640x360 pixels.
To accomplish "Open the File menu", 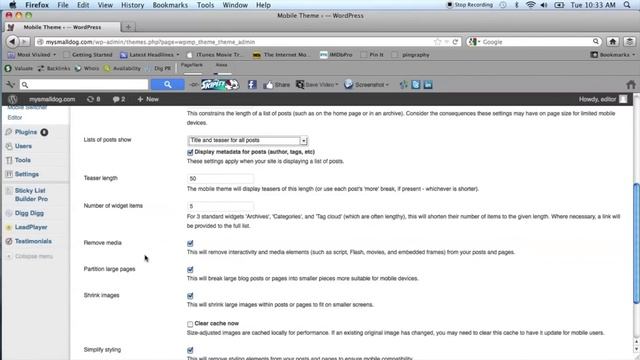I will (x=62, y=5).
